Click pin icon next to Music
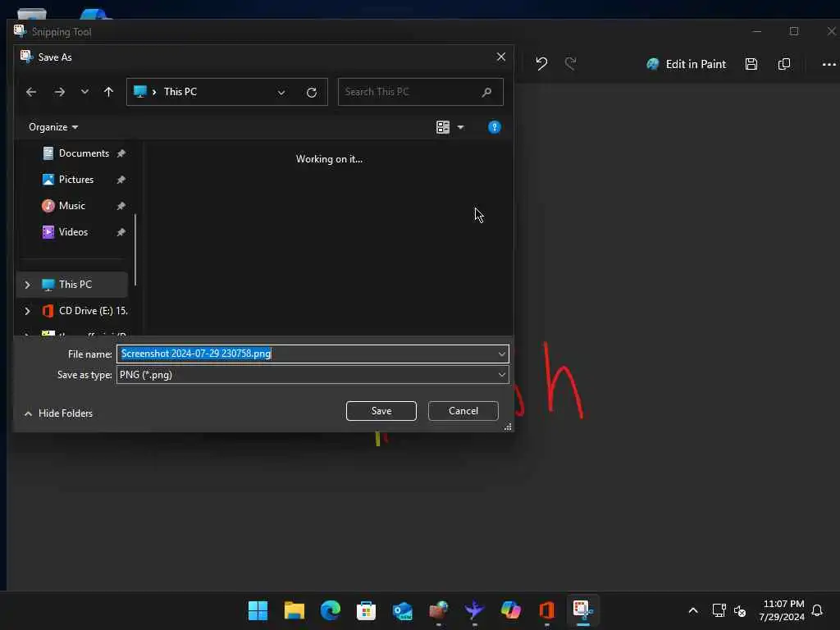840x630 pixels. click(121, 206)
